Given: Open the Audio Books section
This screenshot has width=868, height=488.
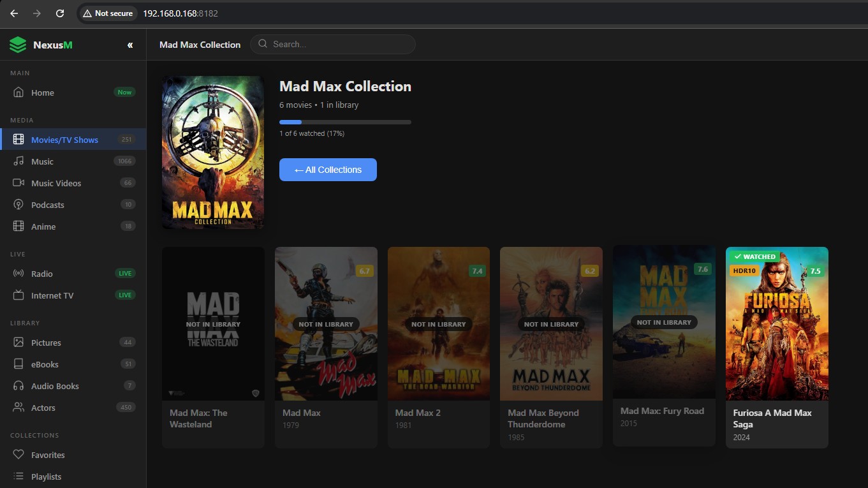Looking at the screenshot, I should [55, 386].
